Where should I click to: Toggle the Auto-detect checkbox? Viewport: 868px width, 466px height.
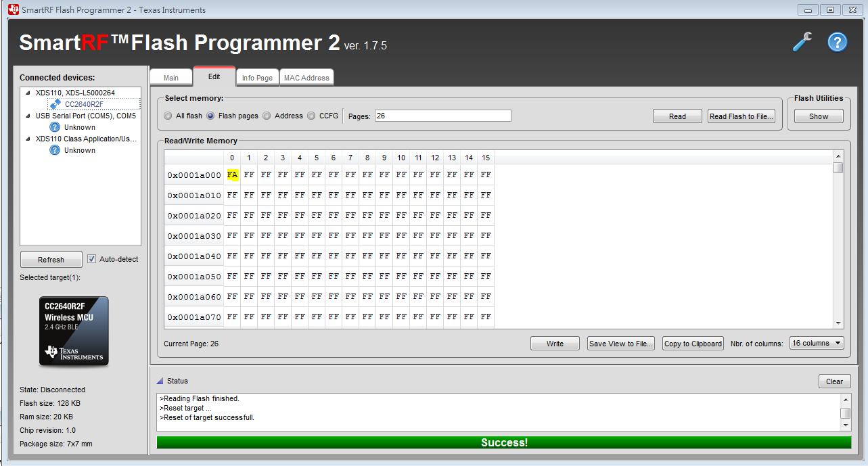[91, 259]
